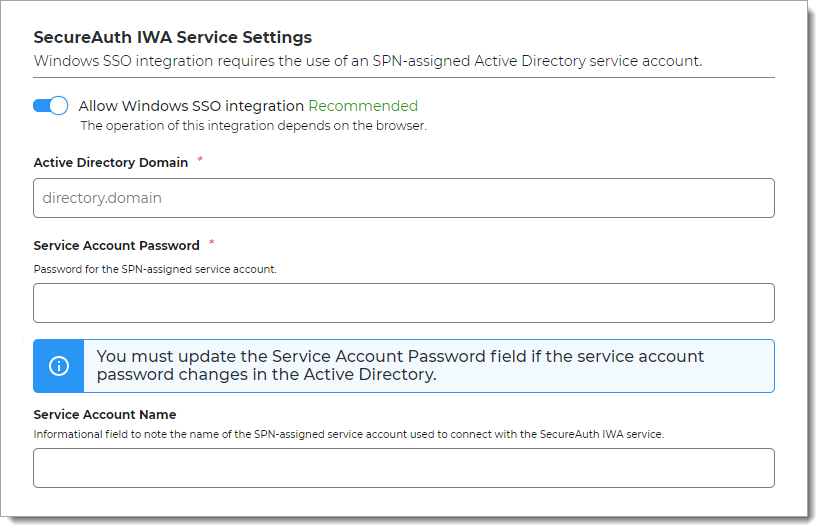Click the Active Directory Domain input field
823x532 pixels.
point(403,198)
